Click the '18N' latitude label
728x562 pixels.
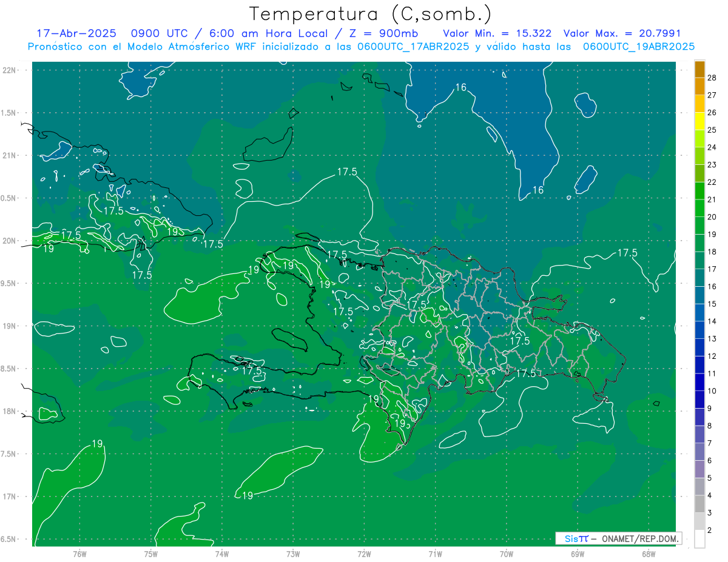(9, 412)
